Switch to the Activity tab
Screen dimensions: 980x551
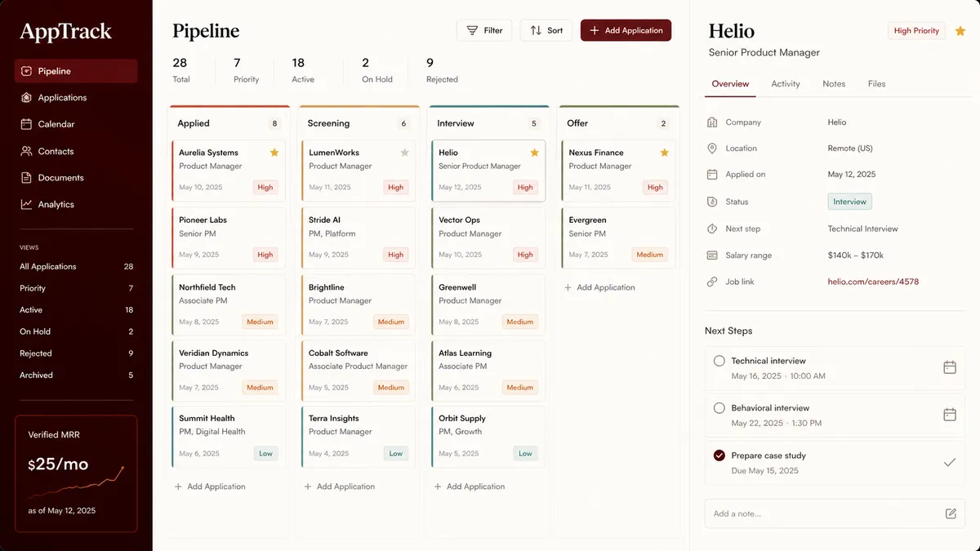tap(786, 84)
